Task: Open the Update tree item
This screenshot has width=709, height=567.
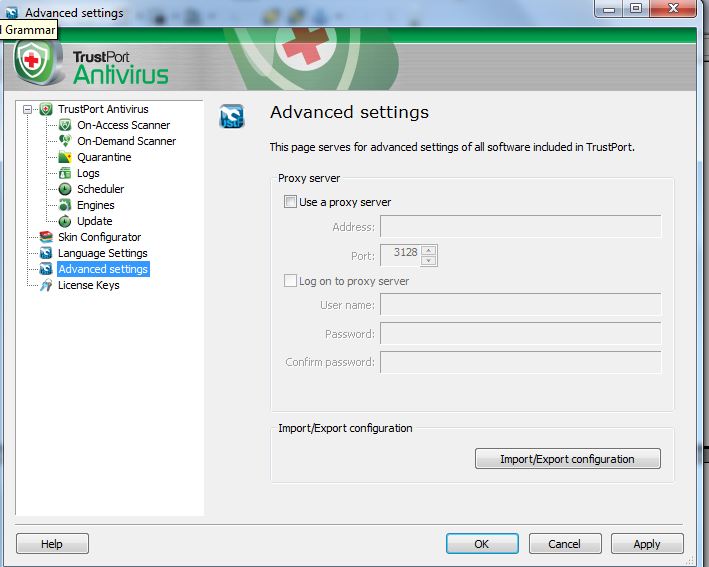Action: click(94, 221)
